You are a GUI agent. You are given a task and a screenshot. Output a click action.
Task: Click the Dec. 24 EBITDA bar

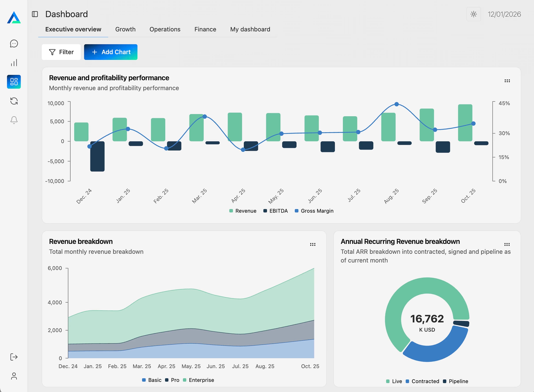pos(97,156)
